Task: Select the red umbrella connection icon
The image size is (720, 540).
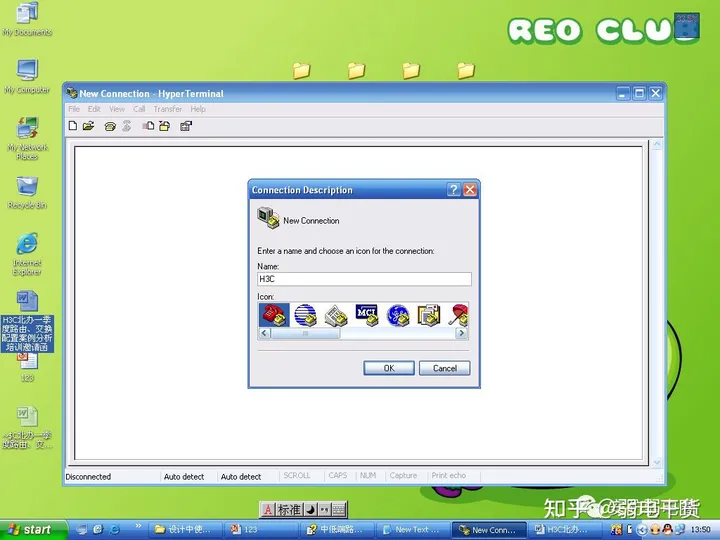Action: click(x=458, y=315)
